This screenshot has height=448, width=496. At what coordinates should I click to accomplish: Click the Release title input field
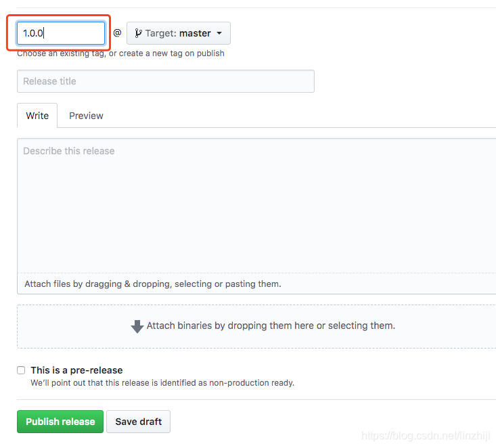[x=166, y=81]
